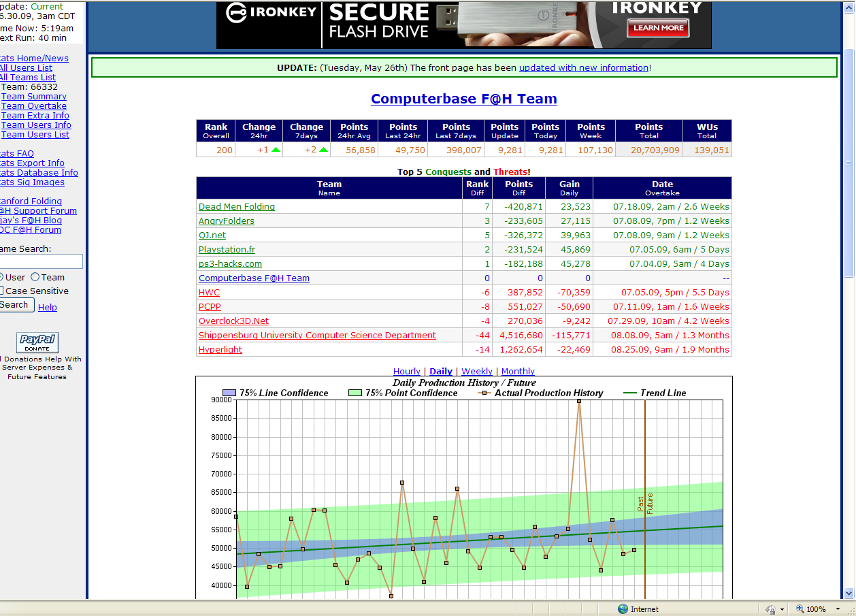The image size is (856, 616).
Task: Open Dead Men Folding team link
Action: [x=237, y=206]
